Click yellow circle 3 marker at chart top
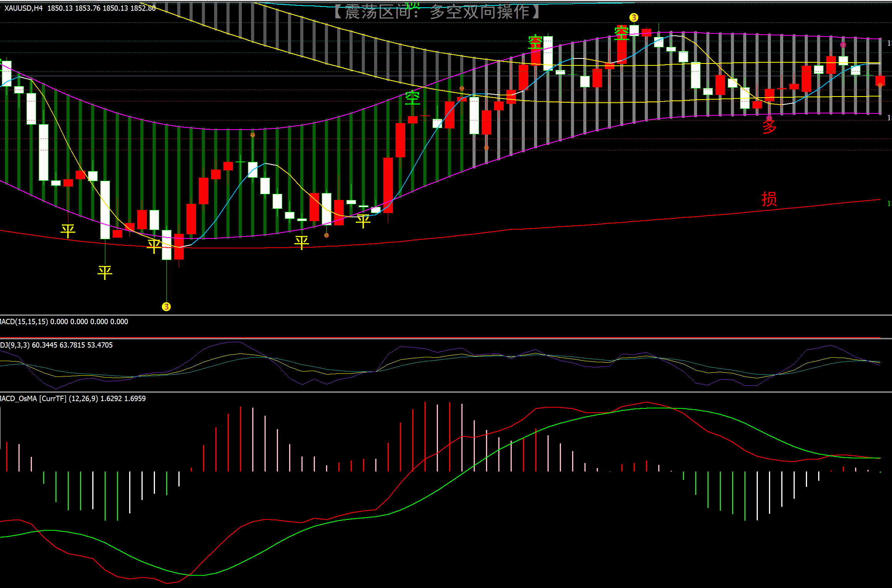Image resolution: width=892 pixels, height=588 pixels. point(634,18)
